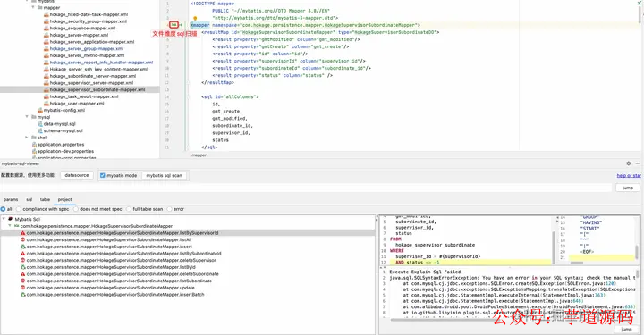Open hokage_server_report_info_handler-mapper.xml
The height and width of the screenshot is (335, 644).
pyautogui.click(x=101, y=63)
